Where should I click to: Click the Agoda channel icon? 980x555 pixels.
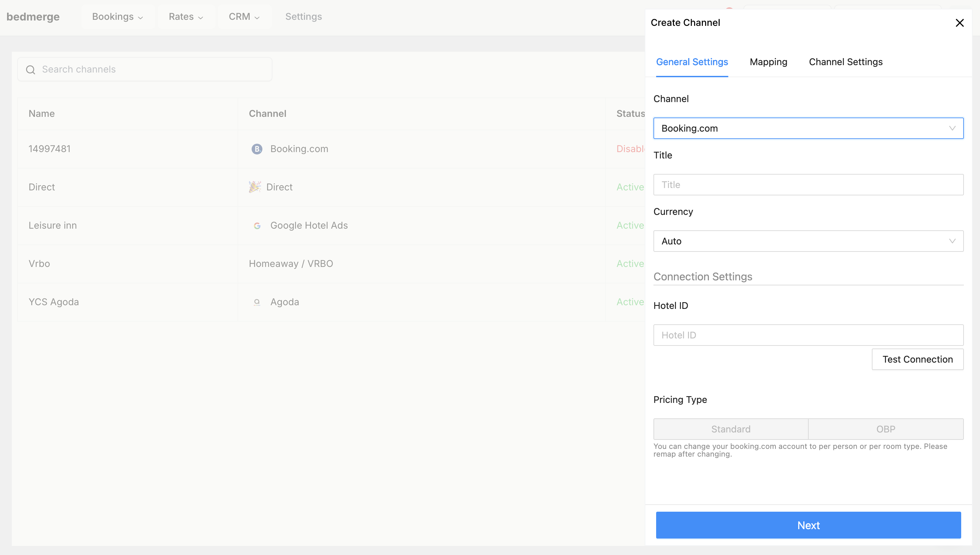click(257, 302)
